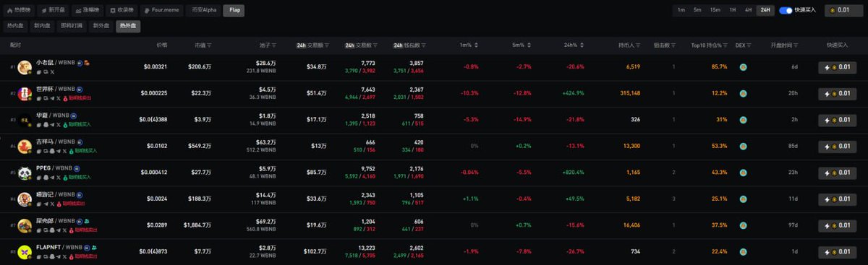Edit the top quick-buy amount 0.01 field
This screenshot has height=265, width=868.
pos(844,10)
